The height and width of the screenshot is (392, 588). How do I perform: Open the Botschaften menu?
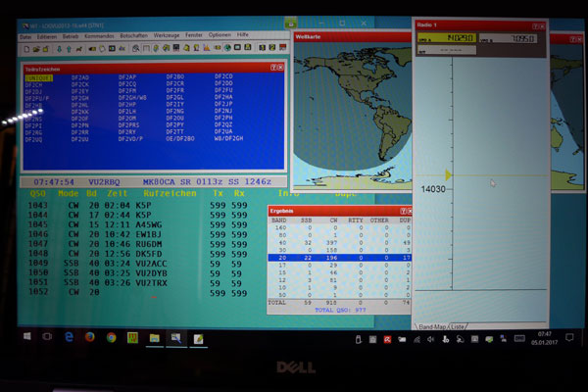point(133,35)
